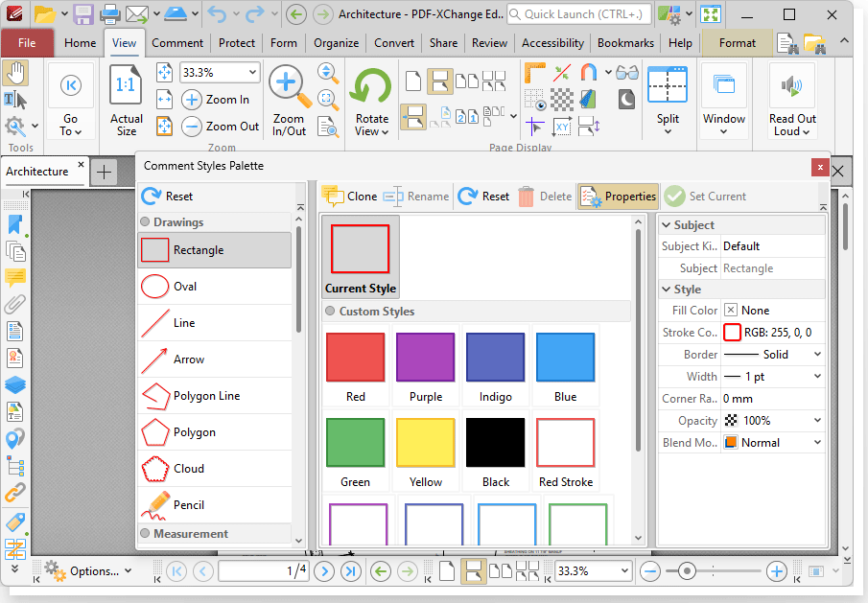Toggle the rulers display icon
The width and height of the screenshot is (868, 603).
pos(535,73)
